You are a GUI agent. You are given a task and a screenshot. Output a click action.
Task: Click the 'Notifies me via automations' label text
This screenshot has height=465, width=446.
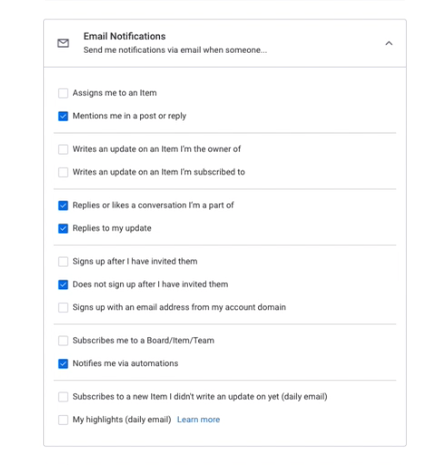pos(125,363)
